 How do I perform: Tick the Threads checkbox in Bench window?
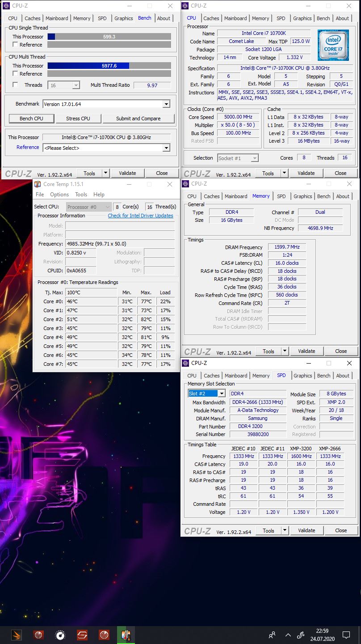click(16, 85)
